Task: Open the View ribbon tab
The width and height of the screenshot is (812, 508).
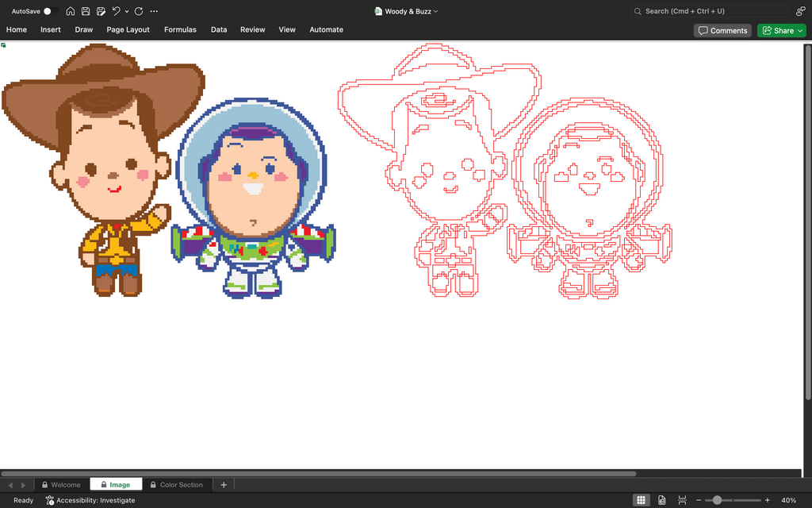Action: point(287,29)
